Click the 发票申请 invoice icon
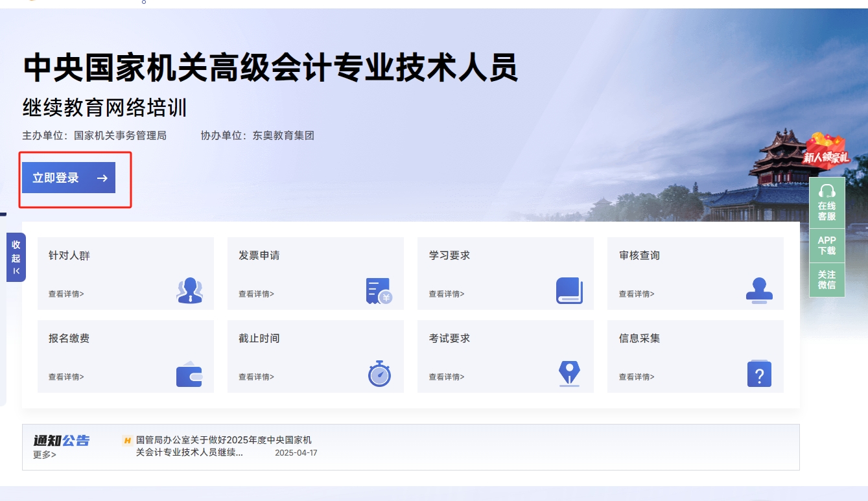The width and height of the screenshot is (868, 501). [x=379, y=292]
